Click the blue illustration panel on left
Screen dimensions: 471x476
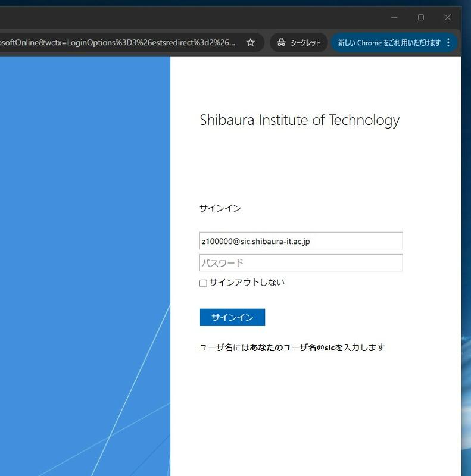click(x=83, y=238)
